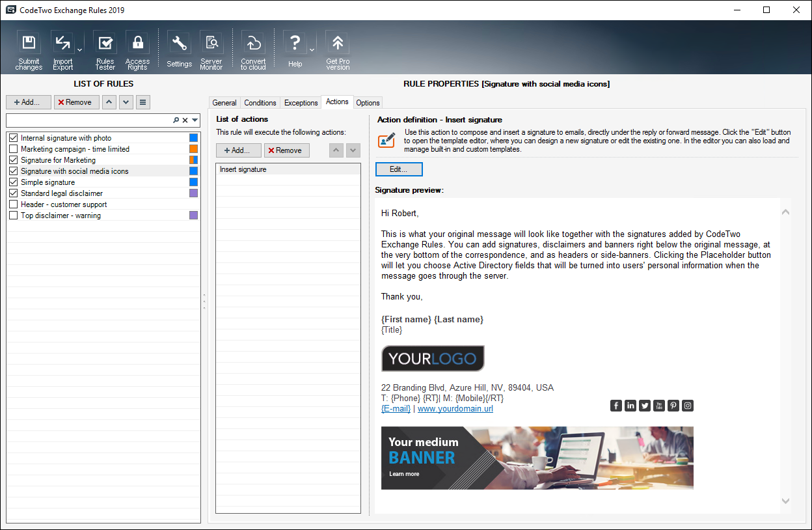Select the 'Simple signature' rule name
This screenshot has height=530, width=812.
[47, 182]
